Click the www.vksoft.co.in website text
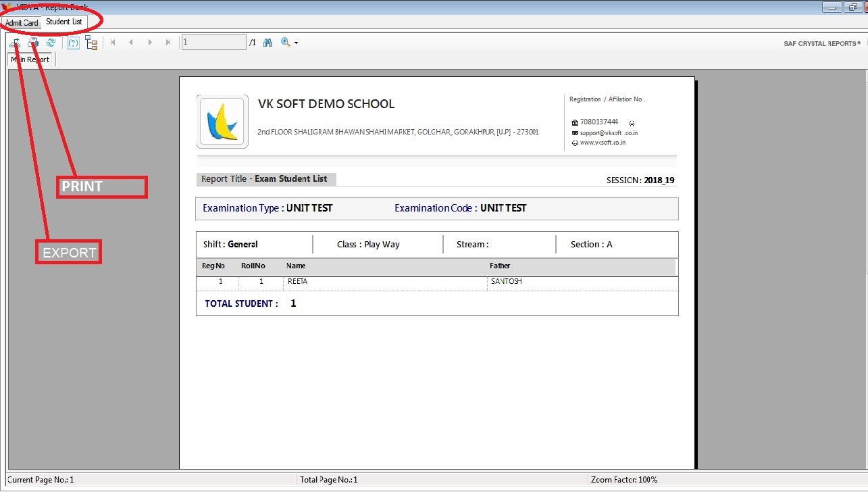 [x=603, y=143]
